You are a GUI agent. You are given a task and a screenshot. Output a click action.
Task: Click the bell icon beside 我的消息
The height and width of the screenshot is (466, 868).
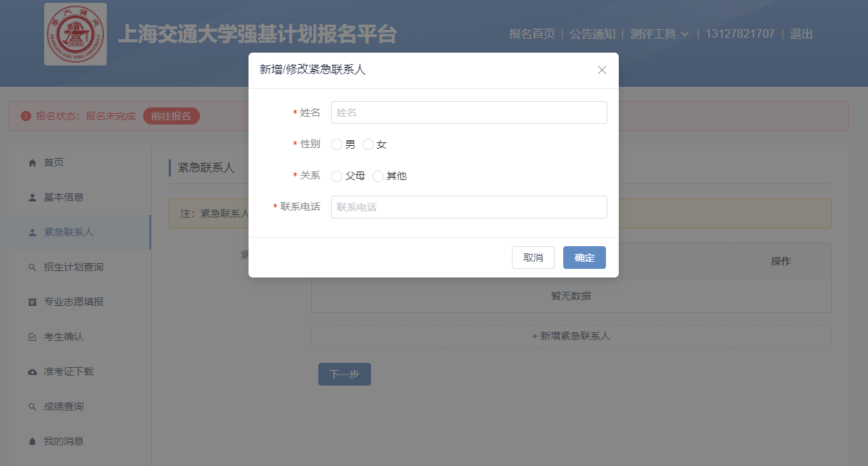[x=32, y=442]
